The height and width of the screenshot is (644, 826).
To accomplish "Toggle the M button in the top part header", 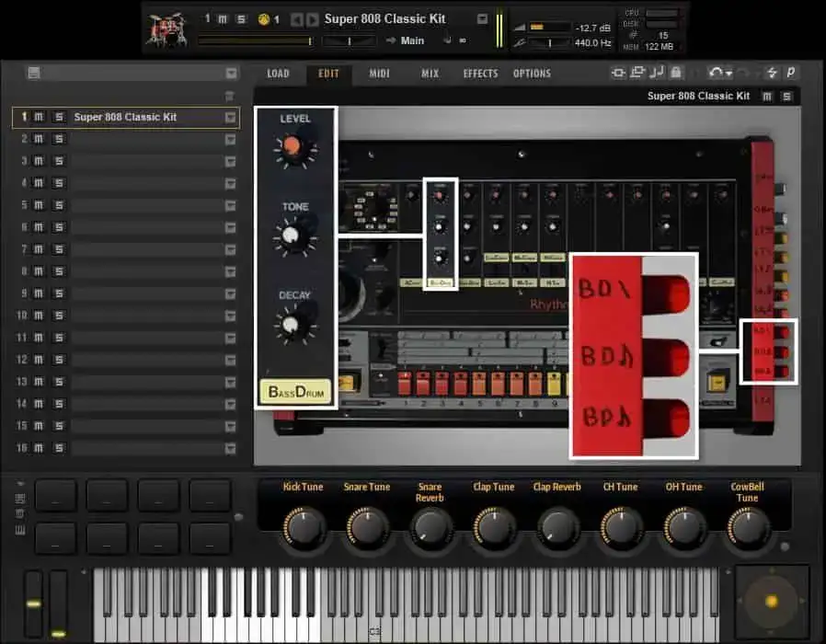I will [223, 19].
